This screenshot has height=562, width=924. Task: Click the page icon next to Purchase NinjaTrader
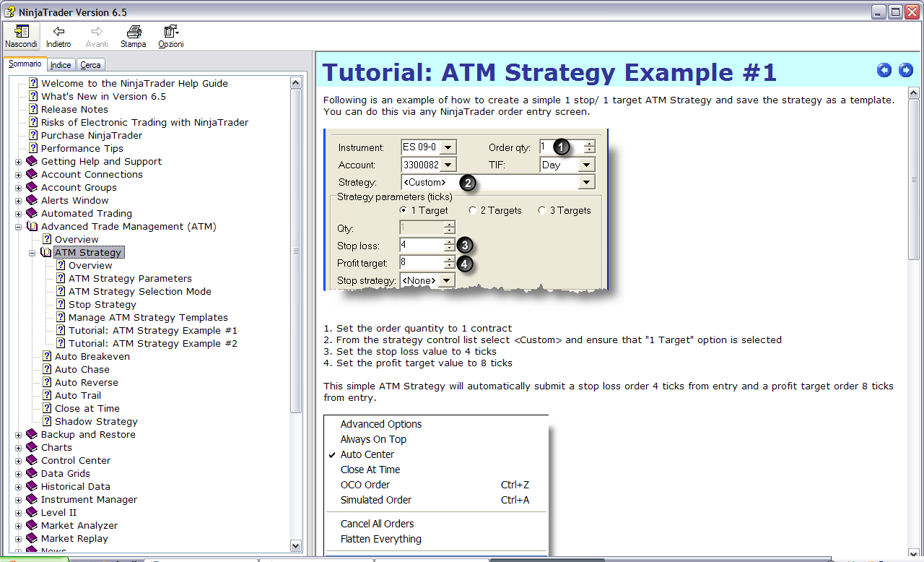tap(33, 135)
